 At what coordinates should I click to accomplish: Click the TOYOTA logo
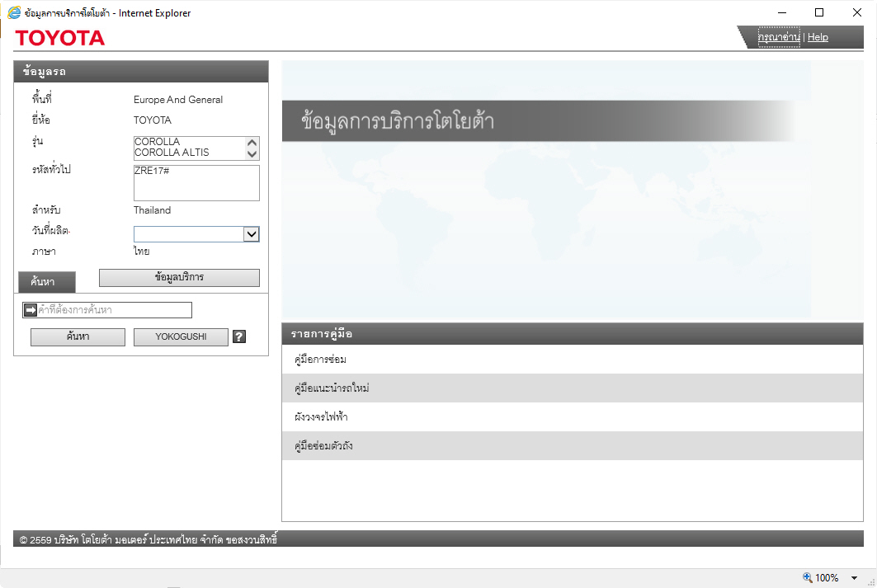point(60,38)
